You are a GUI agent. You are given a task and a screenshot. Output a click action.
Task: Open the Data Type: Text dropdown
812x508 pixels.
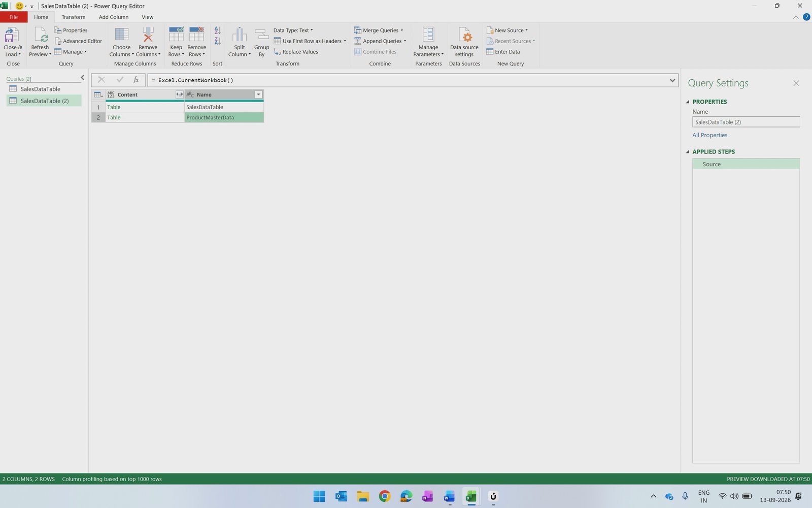pyautogui.click(x=293, y=30)
